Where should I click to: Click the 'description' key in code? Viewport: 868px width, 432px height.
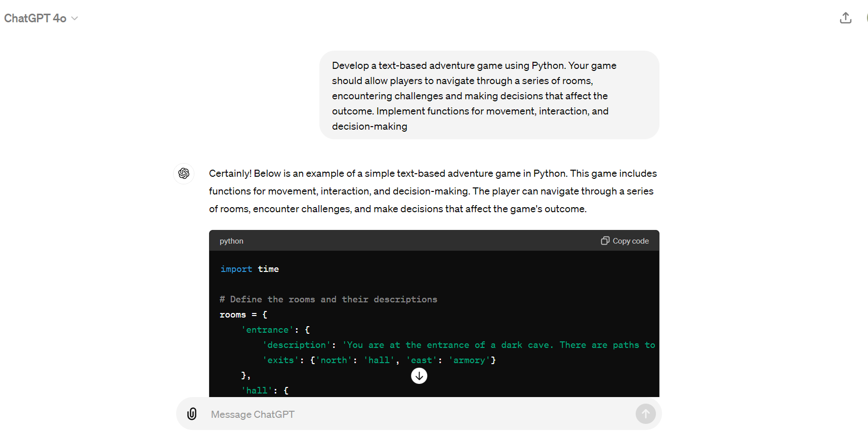pyautogui.click(x=297, y=345)
